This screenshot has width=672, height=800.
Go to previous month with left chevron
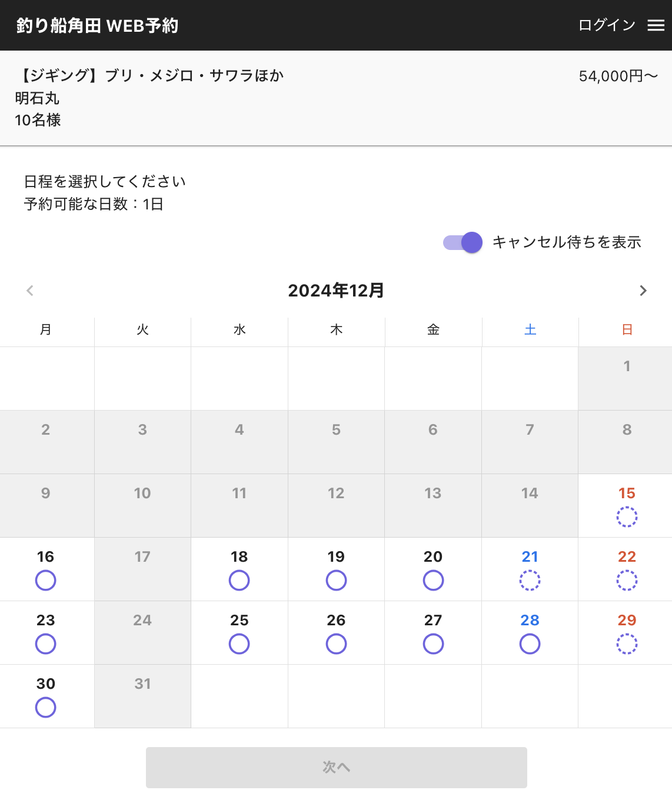point(30,291)
